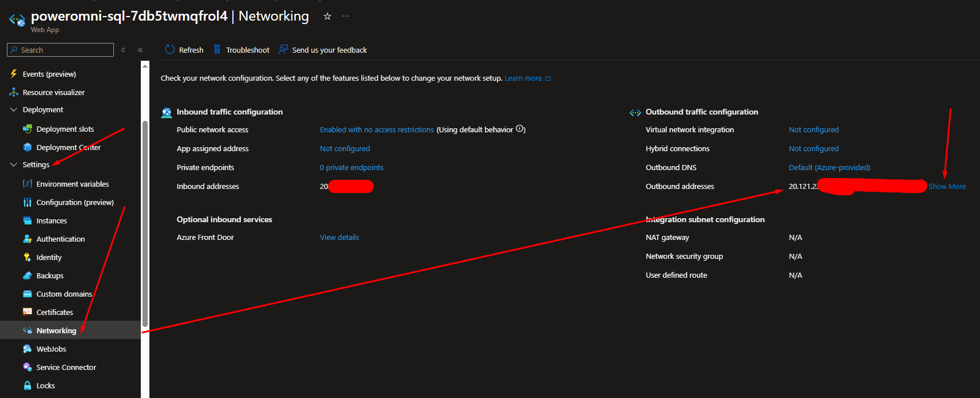Image resolution: width=980 pixels, height=398 pixels.
Task: Open the Deployment slots icon in sidebar
Action: coord(27,129)
